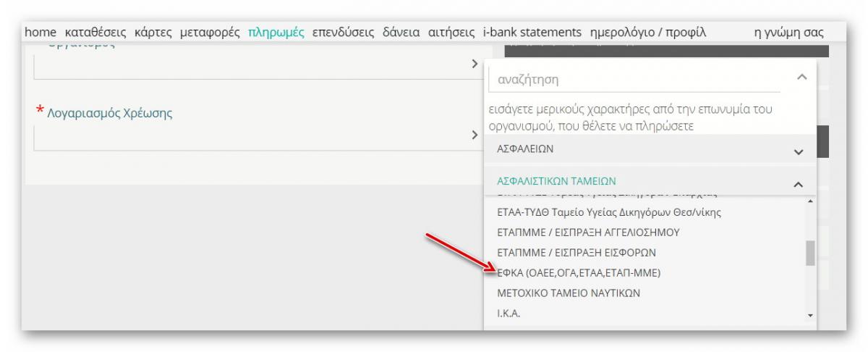The image size is (868, 352).
Task: Click the list scrollbar down arrow
Action: pyautogui.click(x=810, y=315)
